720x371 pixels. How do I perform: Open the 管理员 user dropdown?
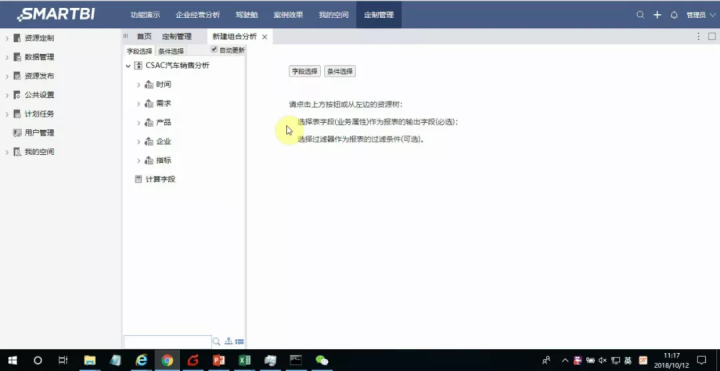coord(701,15)
